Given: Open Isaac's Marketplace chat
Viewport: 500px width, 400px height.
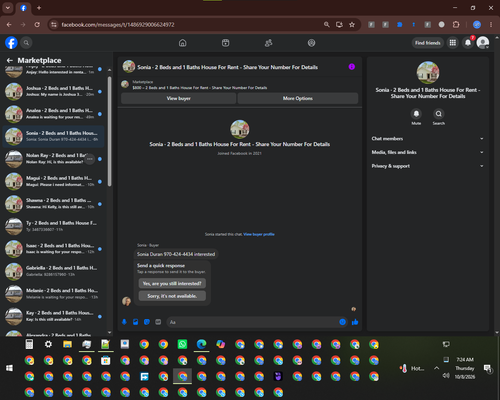Looking at the screenshot, I should point(53,249).
